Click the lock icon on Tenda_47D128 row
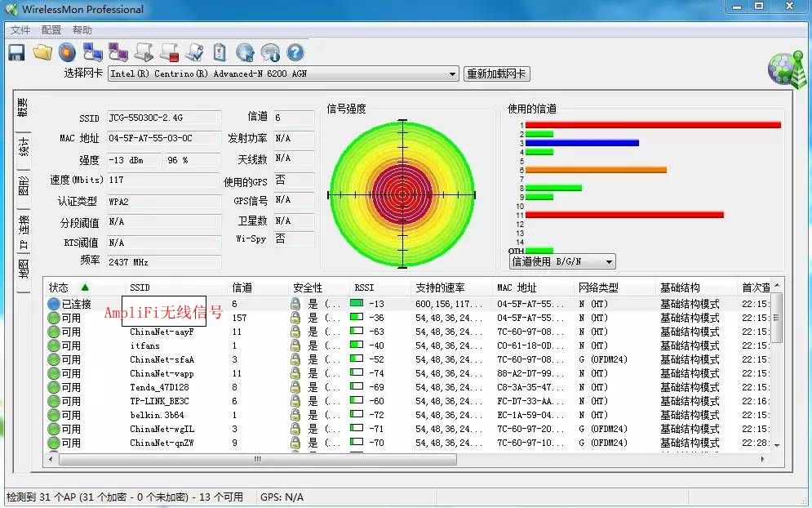 pos(294,386)
